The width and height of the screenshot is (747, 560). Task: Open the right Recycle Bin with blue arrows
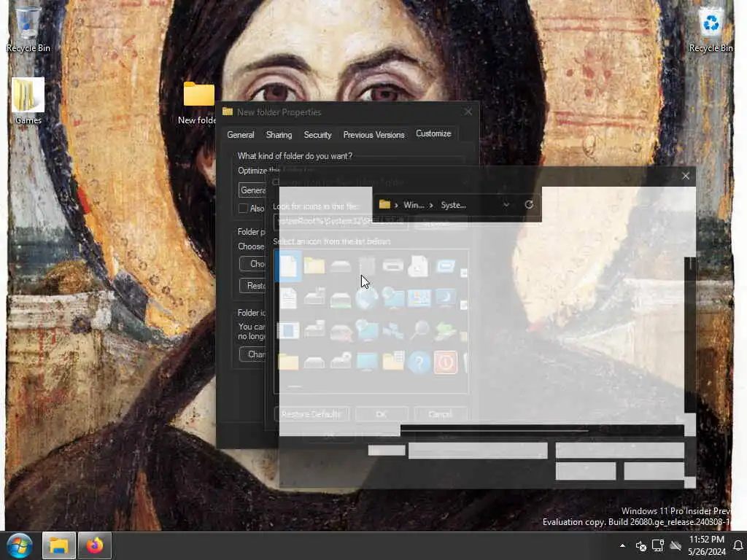click(x=711, y=28)
